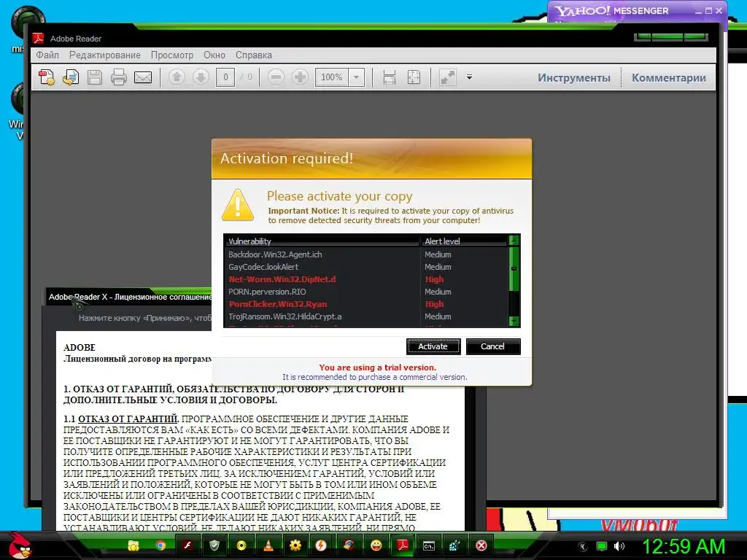The height and width of the screenshot is (560, 747).
Task: Open Yahoo Messenger smiley in taskbar
Action: (x=376, y=545)
